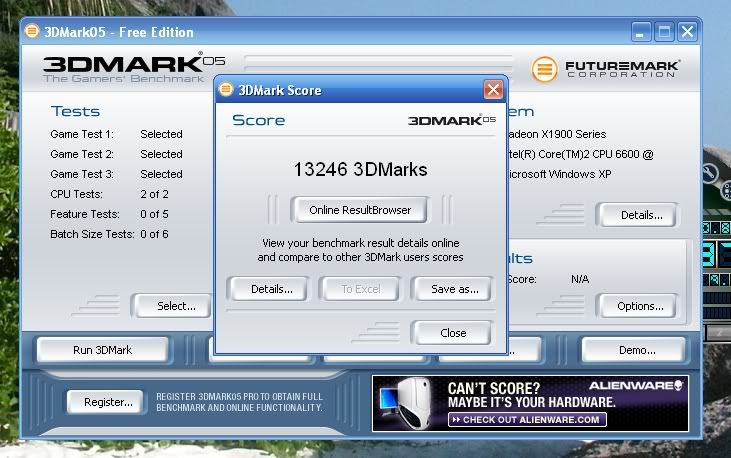Open the Alienware advertisement banner
Viewport: 731px width, 458px height.
click(530, 402)
